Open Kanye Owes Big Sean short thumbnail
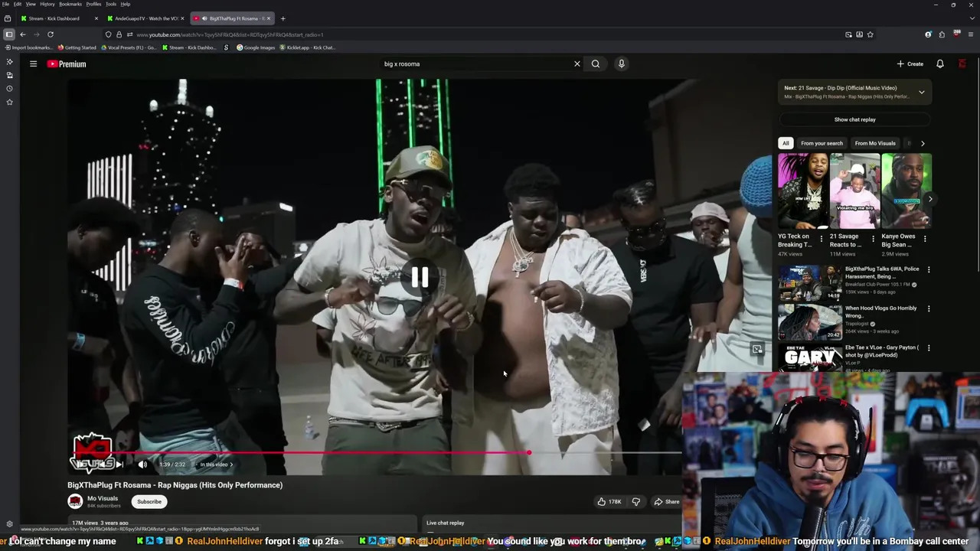The width and height of the screenshot is (980, 551). coord(906,191)
